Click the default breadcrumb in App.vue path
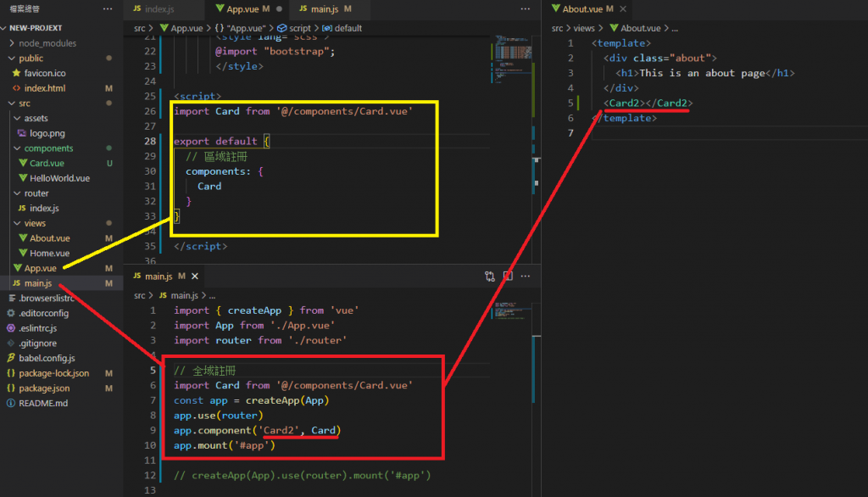 coord(348,28)
